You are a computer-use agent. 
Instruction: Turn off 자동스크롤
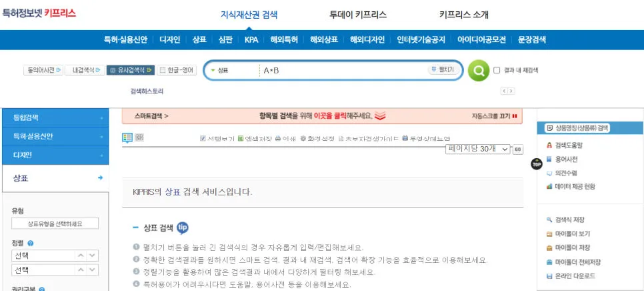coord(494,116)
